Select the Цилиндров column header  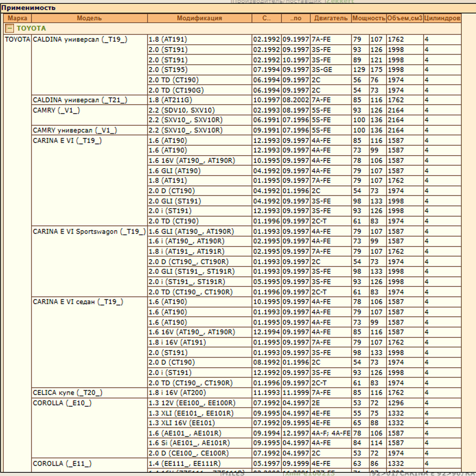pyautogui.click(x=442, y=18)
